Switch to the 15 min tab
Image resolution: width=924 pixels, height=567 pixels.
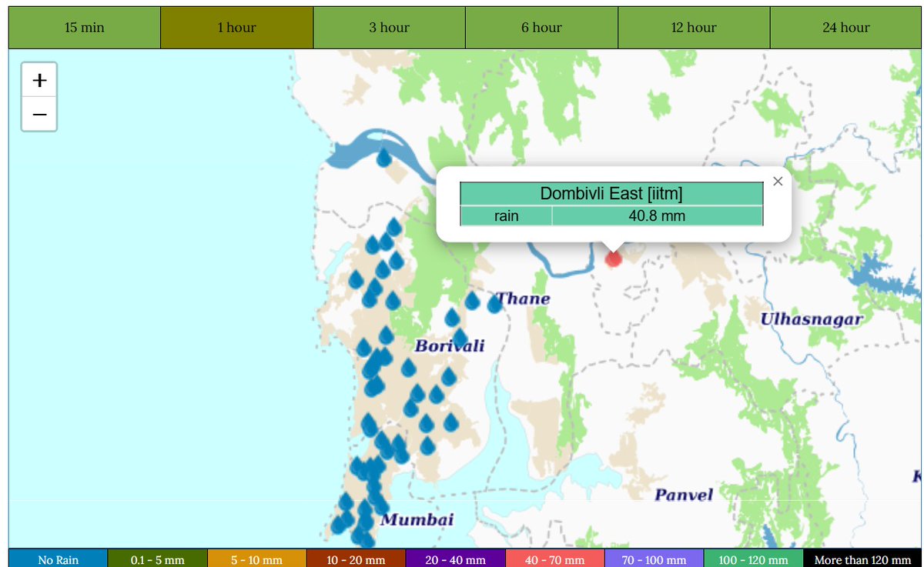[x=85, y=28]
